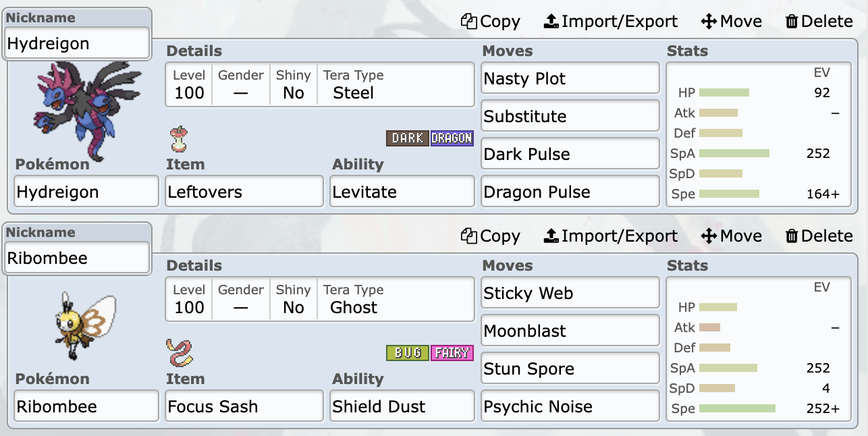The height and width of the screenshot is (436, 868).
Task: Click Hydreigon's SpA stat bar
Action: (734, 153)
